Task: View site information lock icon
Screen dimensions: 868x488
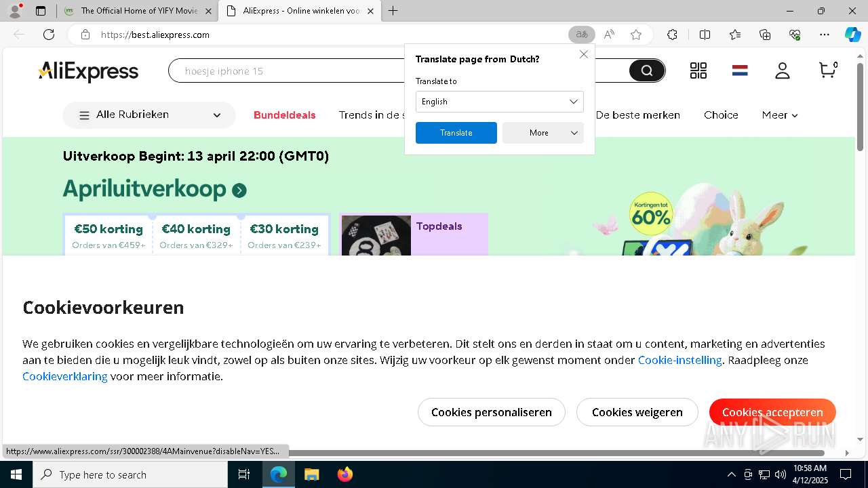Action: pos(85,35)
